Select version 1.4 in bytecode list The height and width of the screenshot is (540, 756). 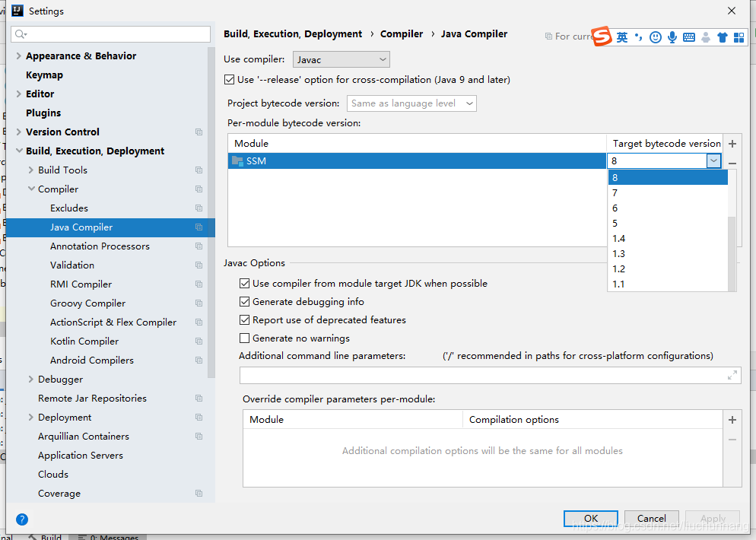[x=668, y=239]
